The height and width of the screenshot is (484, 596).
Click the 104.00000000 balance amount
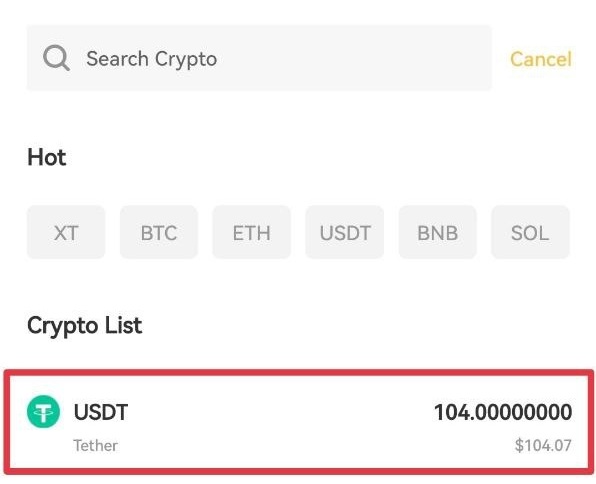tap(503, 412)
